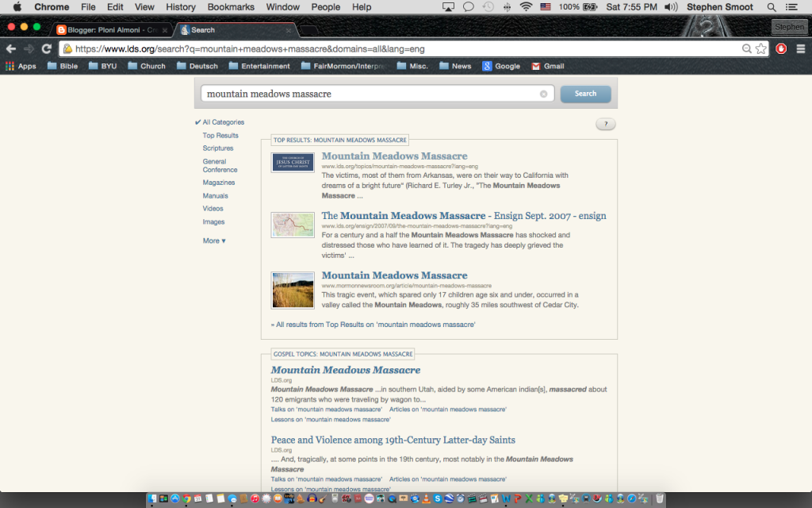
Task: Expand the More categories list
Action: [x=214, y=241]
